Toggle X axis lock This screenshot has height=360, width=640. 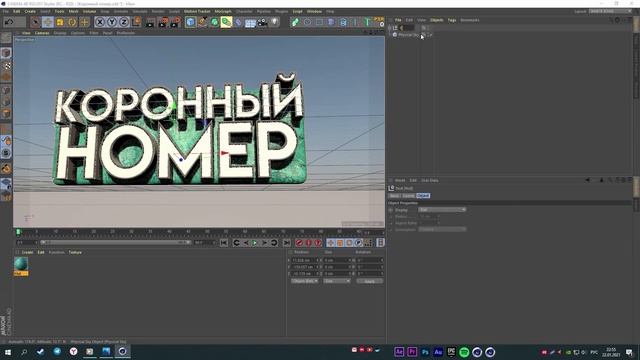(100, 22)
